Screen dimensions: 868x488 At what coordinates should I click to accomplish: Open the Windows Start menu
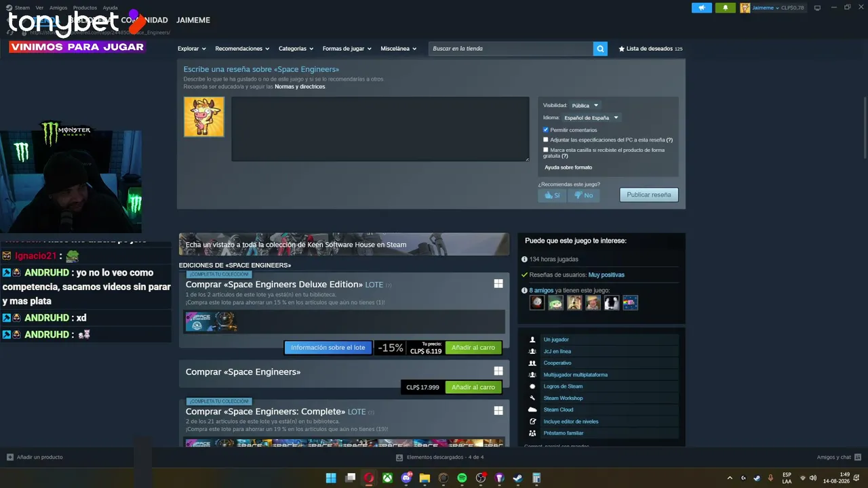click(x=331, y=478)
